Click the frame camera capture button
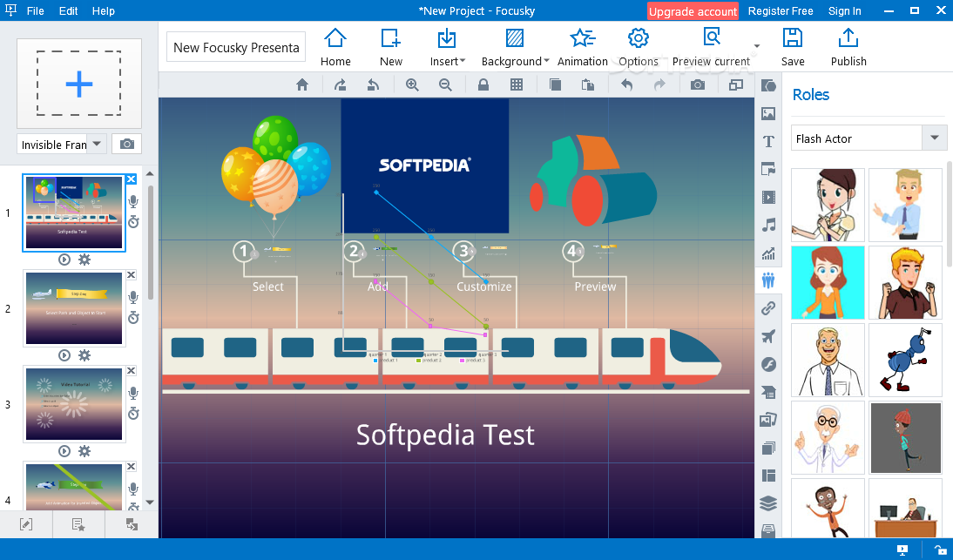This screenshot has height=560, width=953. tap(127, 144)
